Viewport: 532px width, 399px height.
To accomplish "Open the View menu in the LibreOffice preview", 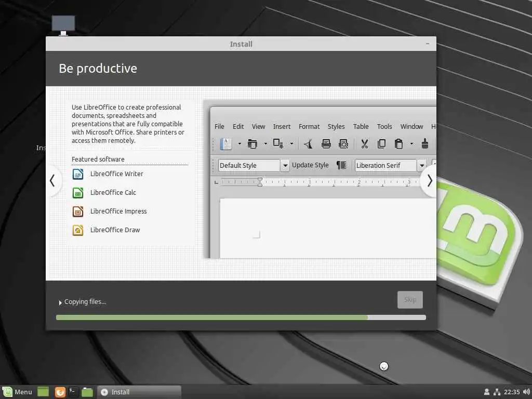I will (258, 127).
